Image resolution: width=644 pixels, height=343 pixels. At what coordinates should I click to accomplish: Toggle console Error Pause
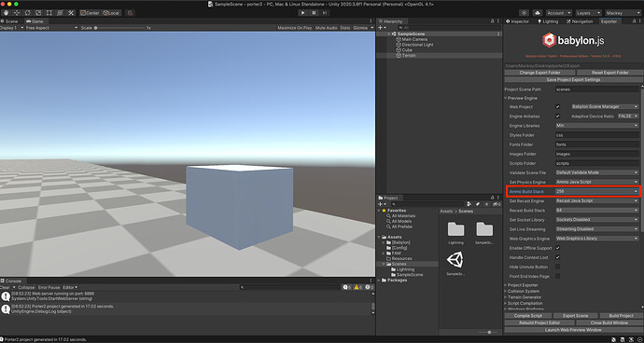(x=49, y=288)
